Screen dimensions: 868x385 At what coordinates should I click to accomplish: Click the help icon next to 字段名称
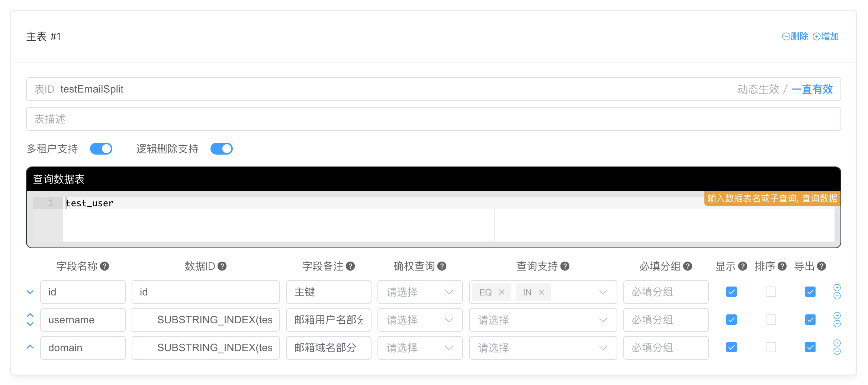pyautogui.click(x=105, y=266)
